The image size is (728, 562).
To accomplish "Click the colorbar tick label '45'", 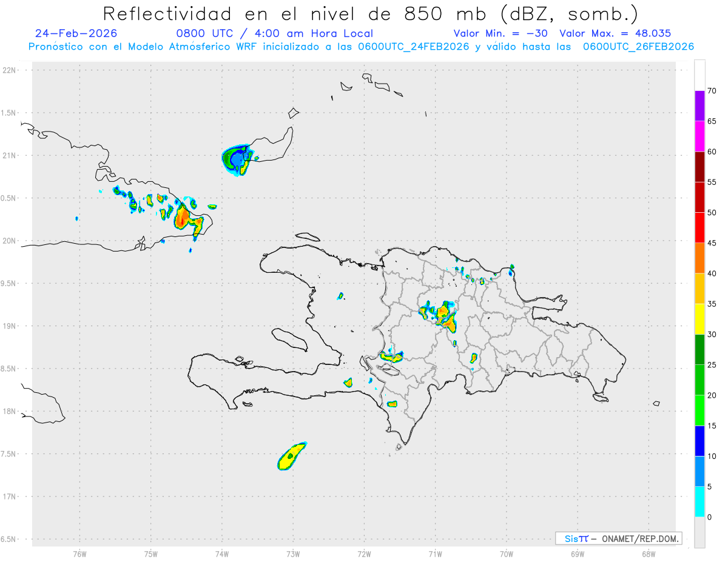I will (712, 243).
